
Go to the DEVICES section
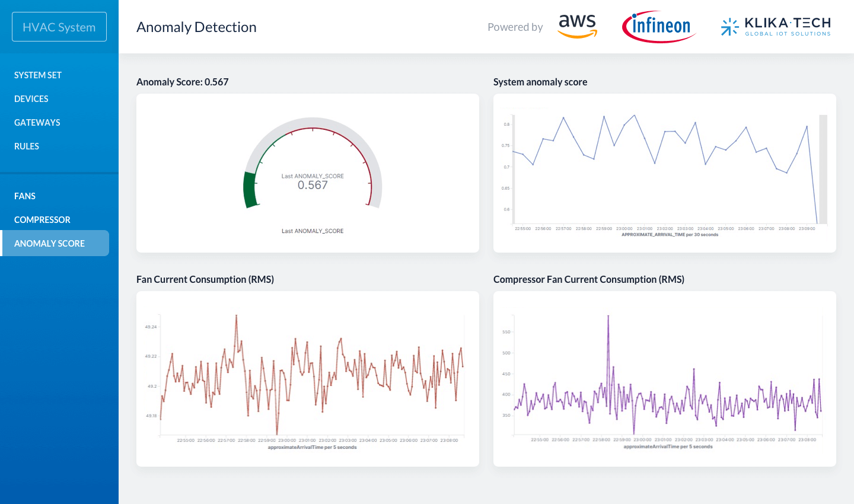tap(31, 99)
